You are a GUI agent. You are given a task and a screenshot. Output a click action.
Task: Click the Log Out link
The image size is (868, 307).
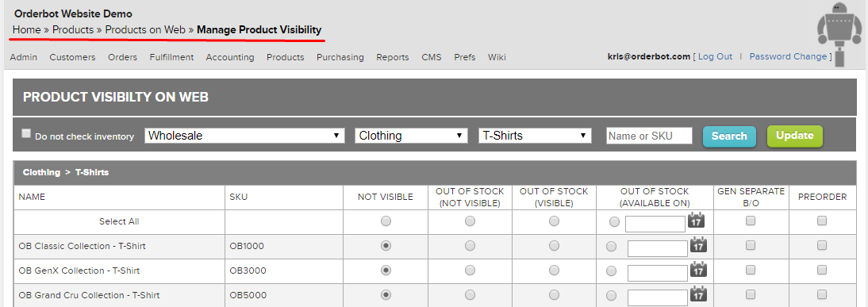(x=715, y=56)
